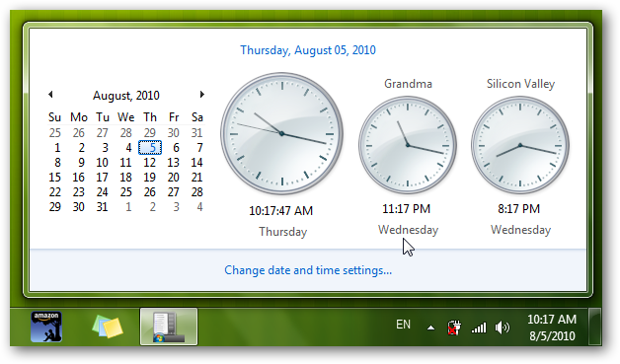This screenshot has width=620, height=364.
Task: Switch input language via EN indicator
Action: coord(403,325)
